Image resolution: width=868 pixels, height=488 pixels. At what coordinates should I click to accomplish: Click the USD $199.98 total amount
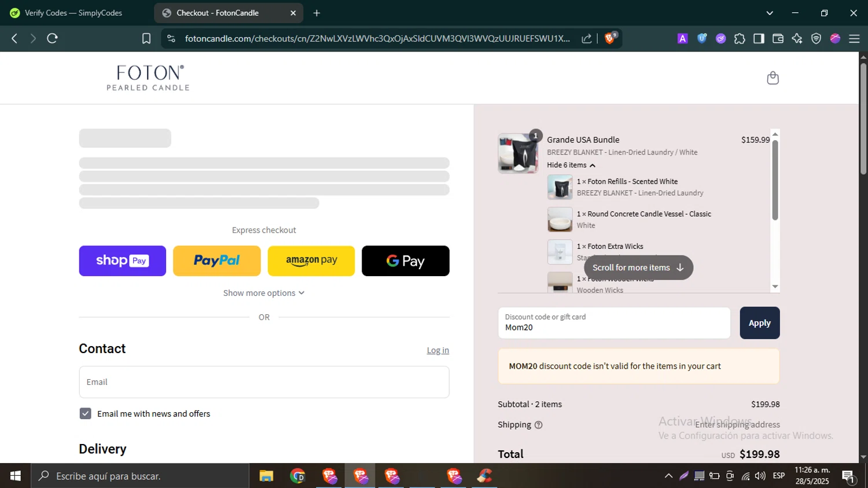[x=751, y=454]
